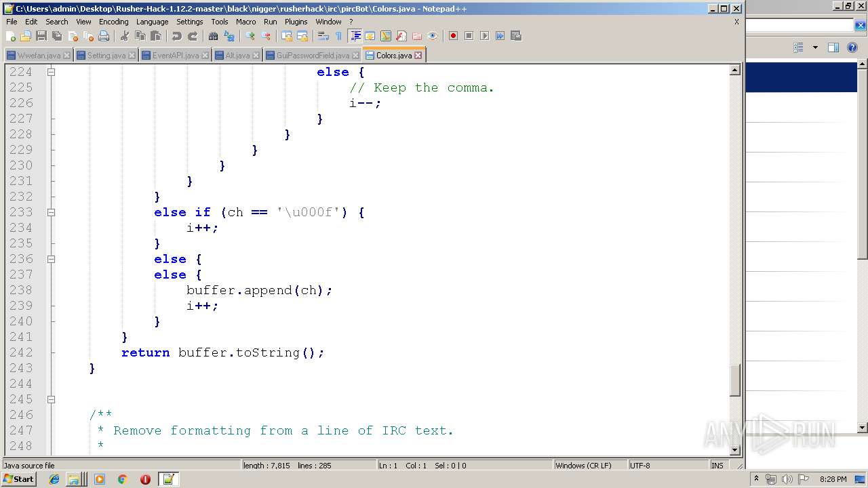This screenshot has height=488, width=868.
Task: Click the volume icon in system tray
Action: [x=787, y=479]
